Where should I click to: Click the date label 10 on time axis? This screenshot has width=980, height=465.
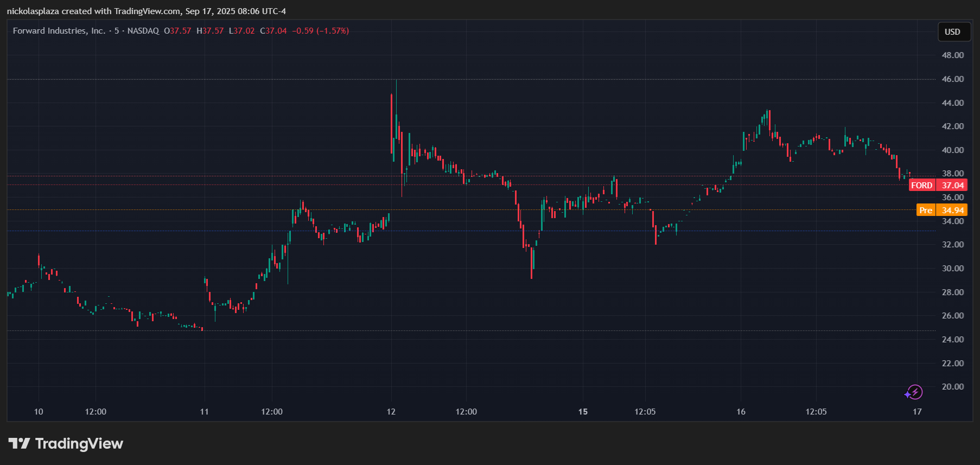(39, 412)
